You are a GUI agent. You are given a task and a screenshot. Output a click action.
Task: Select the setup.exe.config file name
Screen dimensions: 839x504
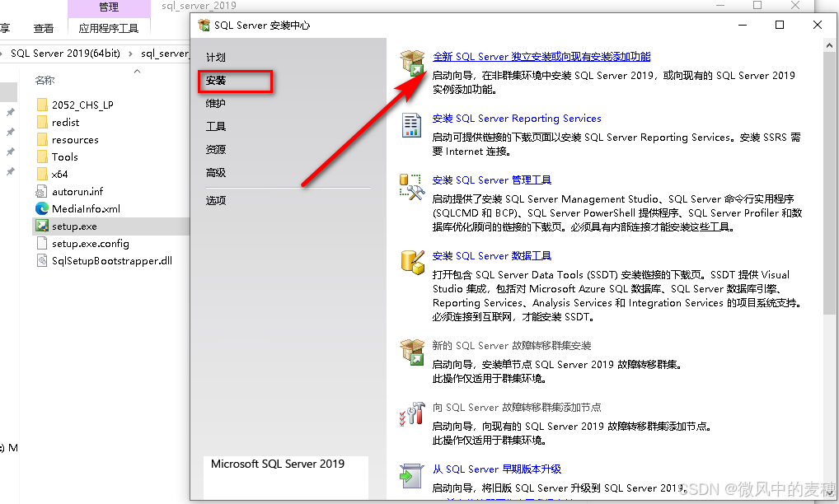tap(91, 244)
